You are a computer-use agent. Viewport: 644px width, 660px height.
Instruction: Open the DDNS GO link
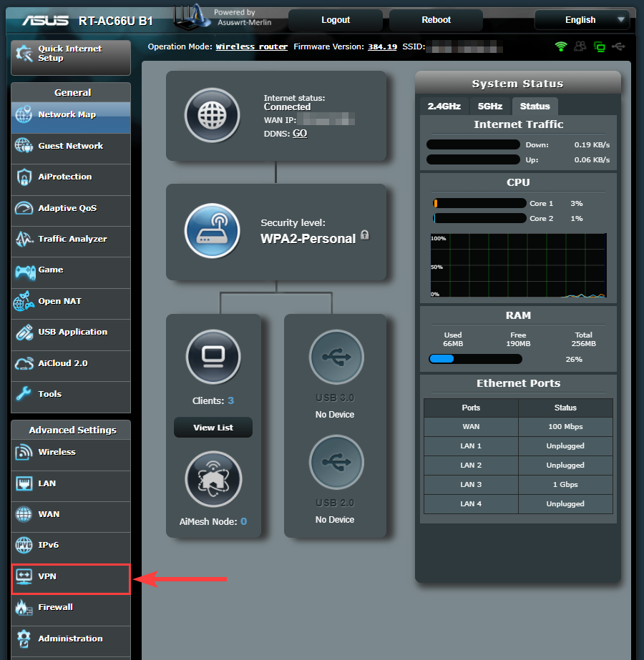(x=300, y=133)
